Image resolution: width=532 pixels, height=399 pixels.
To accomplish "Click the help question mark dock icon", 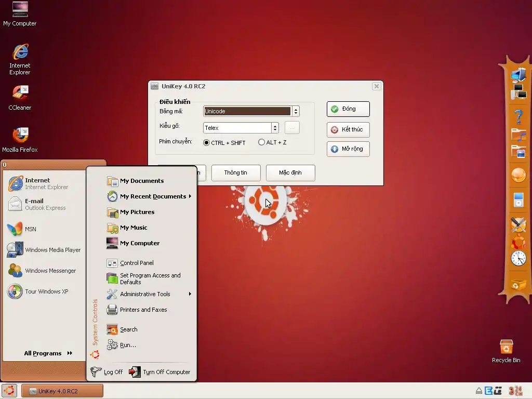I will pyautogui.click(x=518, y=117).
